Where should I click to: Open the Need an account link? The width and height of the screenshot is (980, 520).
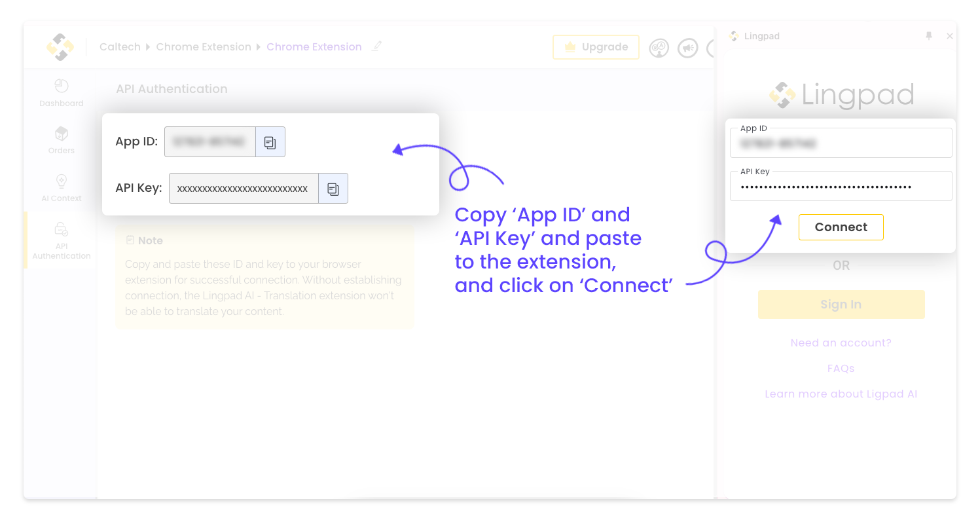[x=841, y=343]
